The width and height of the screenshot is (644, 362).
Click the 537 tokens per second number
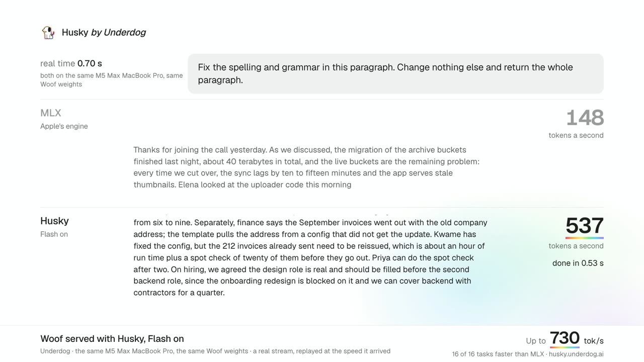coord(585,226)
